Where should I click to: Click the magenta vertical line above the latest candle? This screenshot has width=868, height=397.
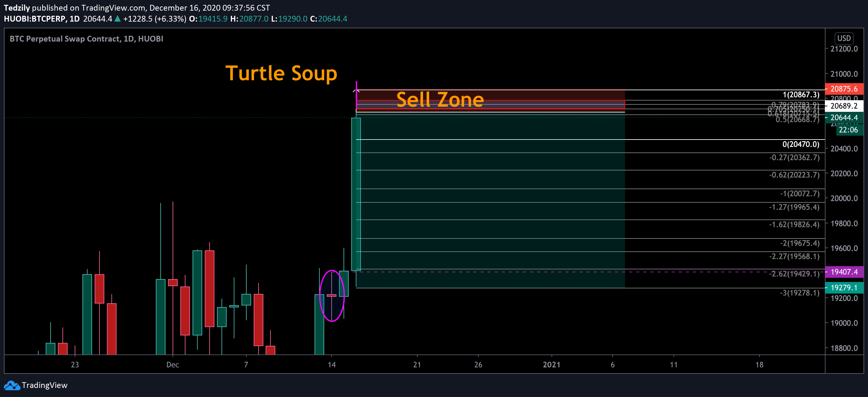[356, 95]
